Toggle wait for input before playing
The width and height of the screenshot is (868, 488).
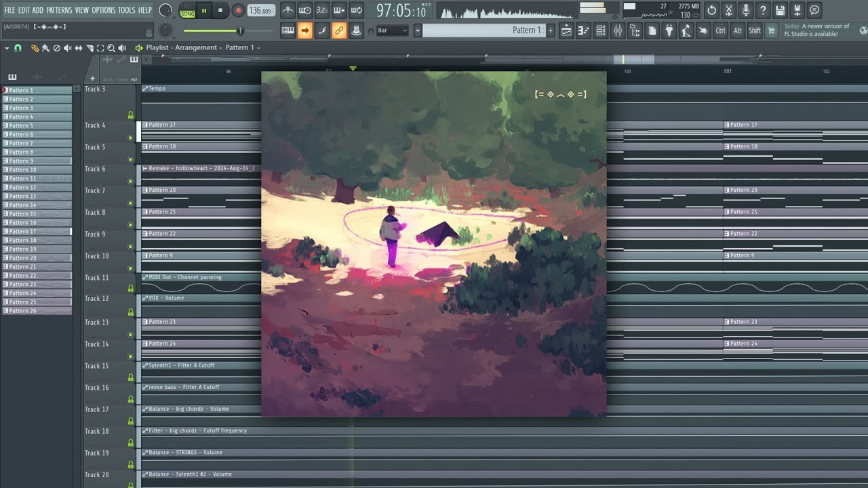pos(304,10)
